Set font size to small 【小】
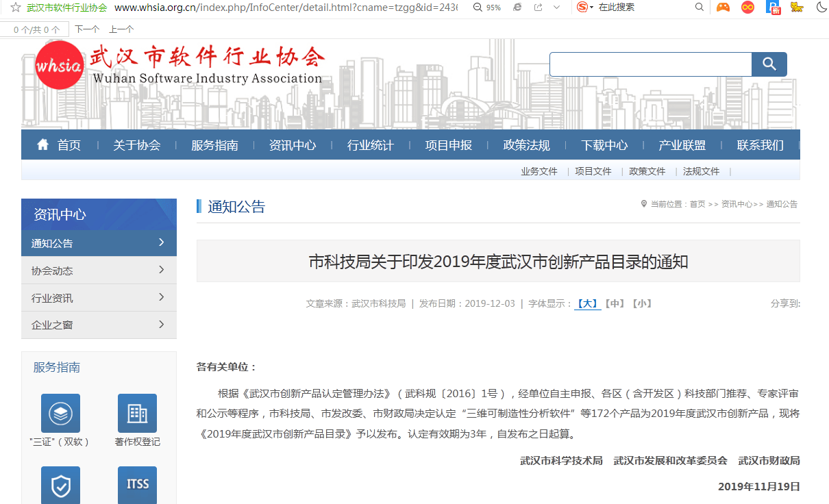This screenshot has width=829, height=504. (x=641, y=303)
